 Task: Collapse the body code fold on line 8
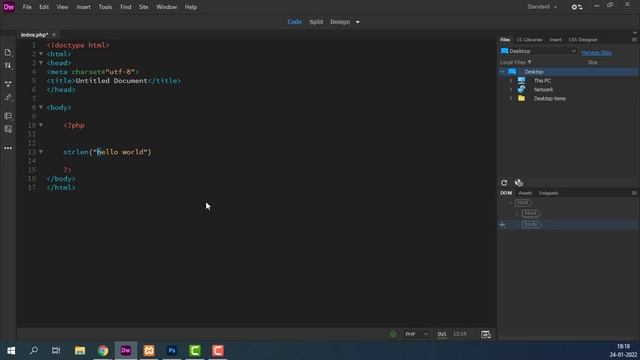tap(41, 107)
